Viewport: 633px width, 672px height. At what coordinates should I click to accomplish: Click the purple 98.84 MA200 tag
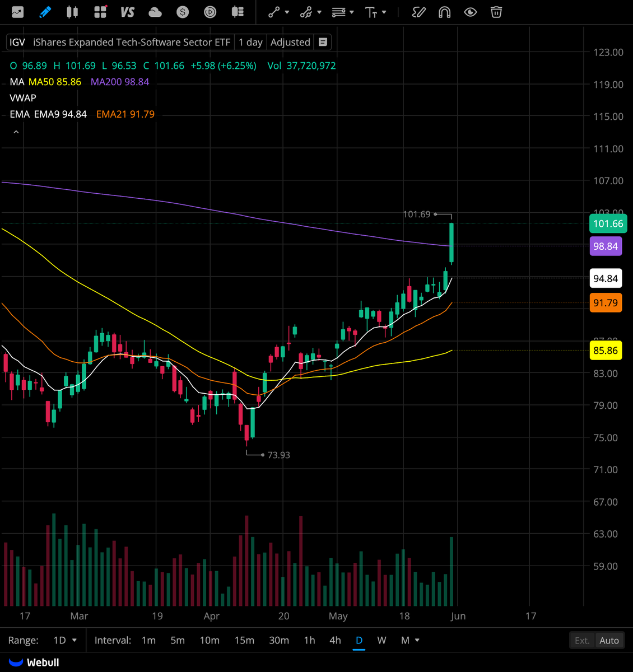click(606, 246)
